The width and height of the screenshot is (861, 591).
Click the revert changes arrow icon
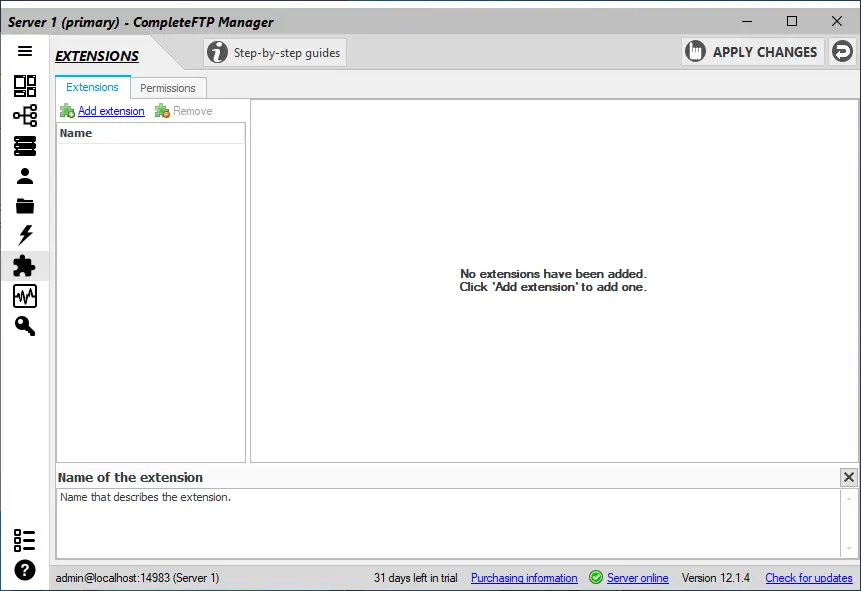[x=842, y=52]
